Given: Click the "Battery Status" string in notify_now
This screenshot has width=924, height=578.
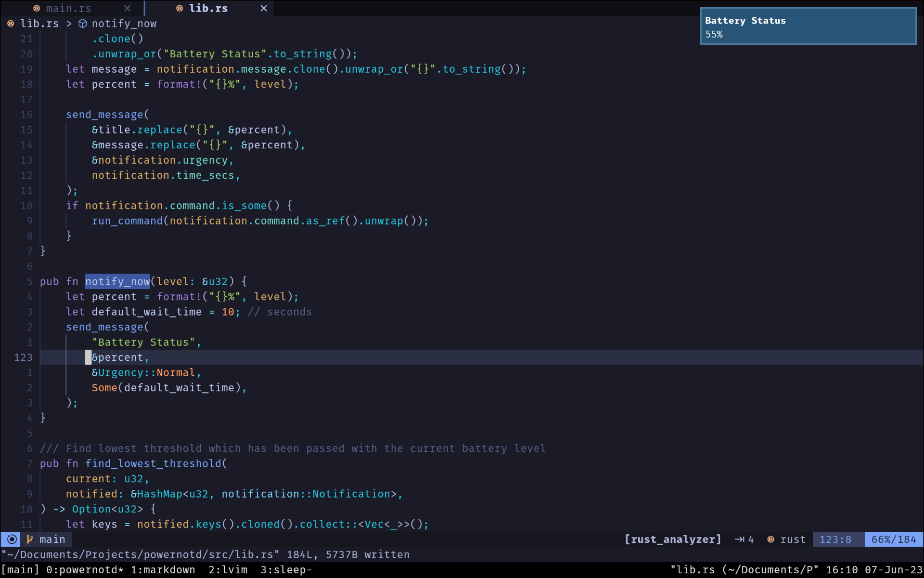Looking at the screenshot, I should 143,342.
